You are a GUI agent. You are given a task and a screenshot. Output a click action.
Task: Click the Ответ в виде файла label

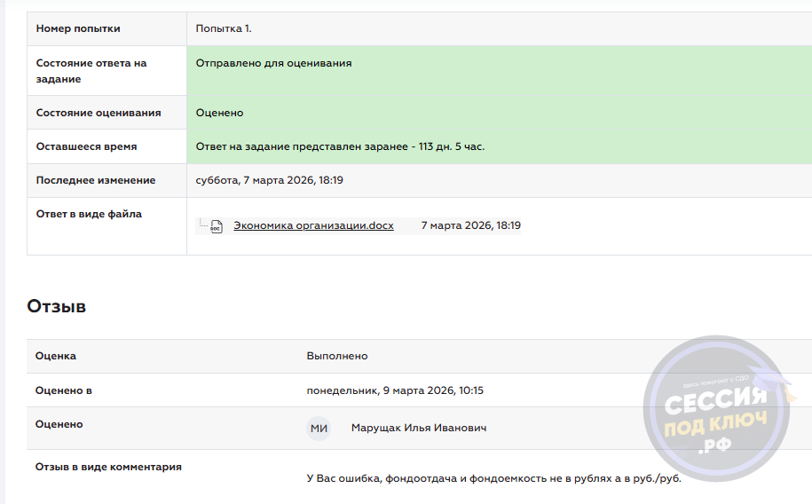pos(89,214)
